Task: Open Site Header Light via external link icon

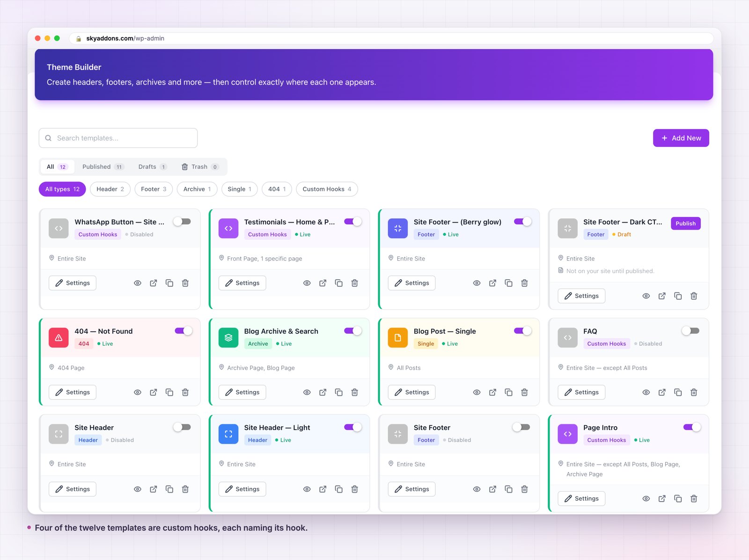Action: [x=323, y=489]
